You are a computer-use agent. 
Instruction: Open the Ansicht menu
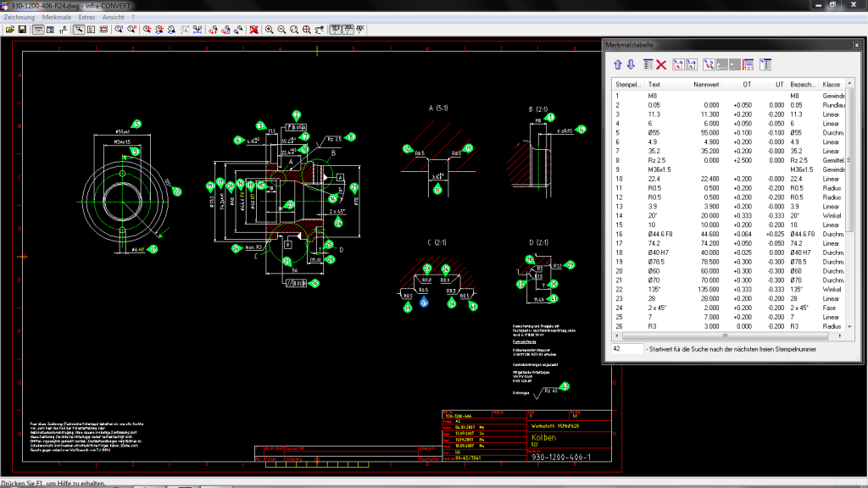coord(113,17)
